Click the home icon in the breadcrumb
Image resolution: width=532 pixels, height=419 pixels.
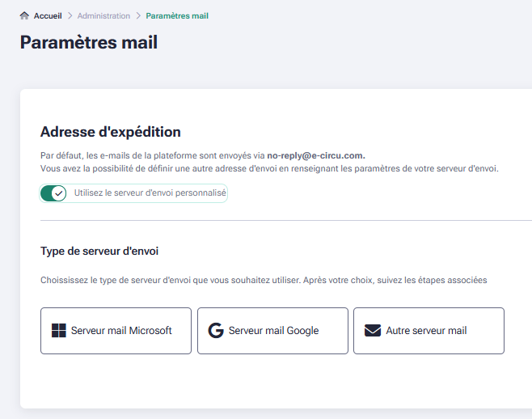pyautogui.click(x=24, y=15)
